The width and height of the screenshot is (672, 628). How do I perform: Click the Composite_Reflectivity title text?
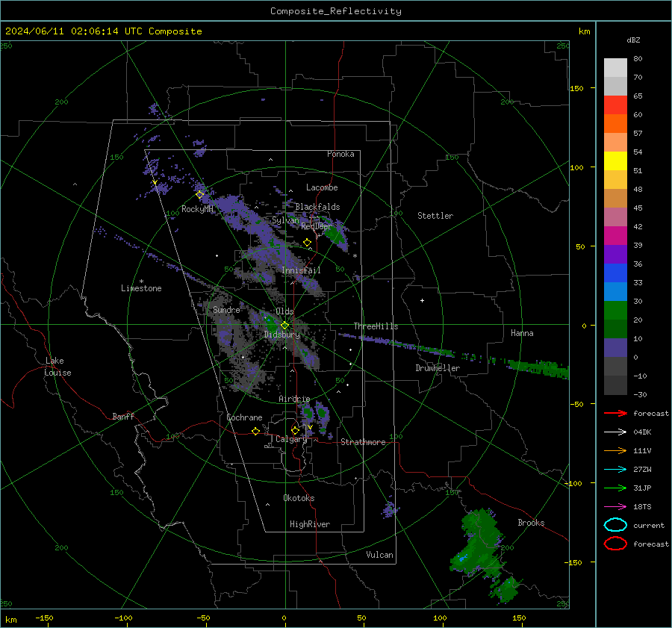[336, 11]
